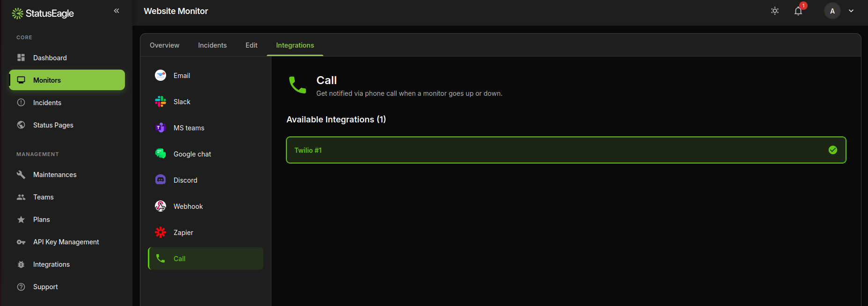Switch to the Edit tab
Image resolution: width=868 pixels, height=306 pixels.
coord(251,45)
